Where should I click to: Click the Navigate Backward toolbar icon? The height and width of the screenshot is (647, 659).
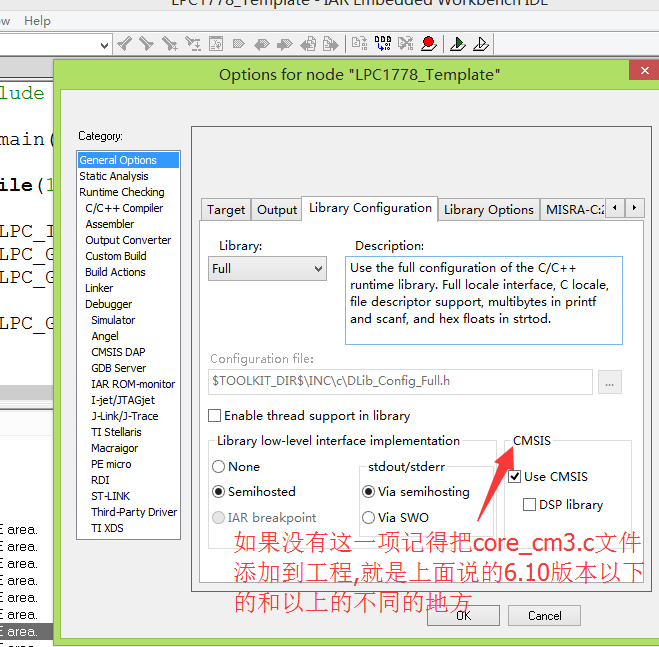point(308,44)
